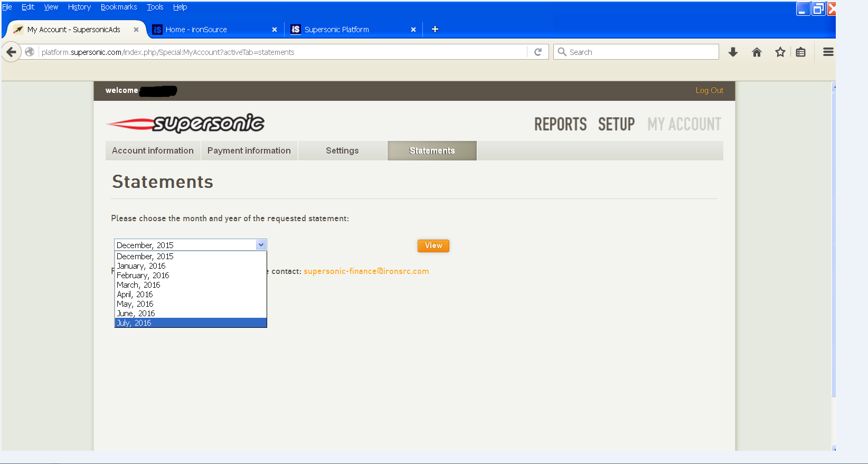Close the Supersonic Platform tab
This screenshot has height=464, width=868.
413,30
